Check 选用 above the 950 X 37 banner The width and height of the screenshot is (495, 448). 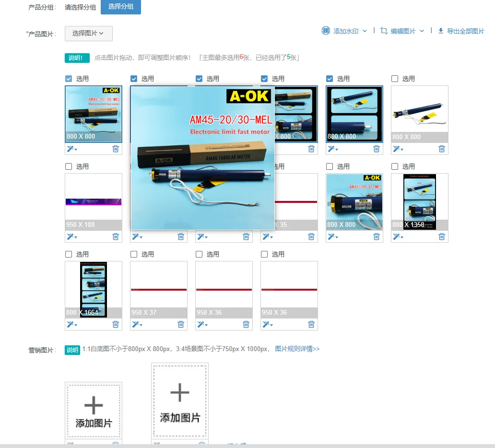tap(134, 254)
